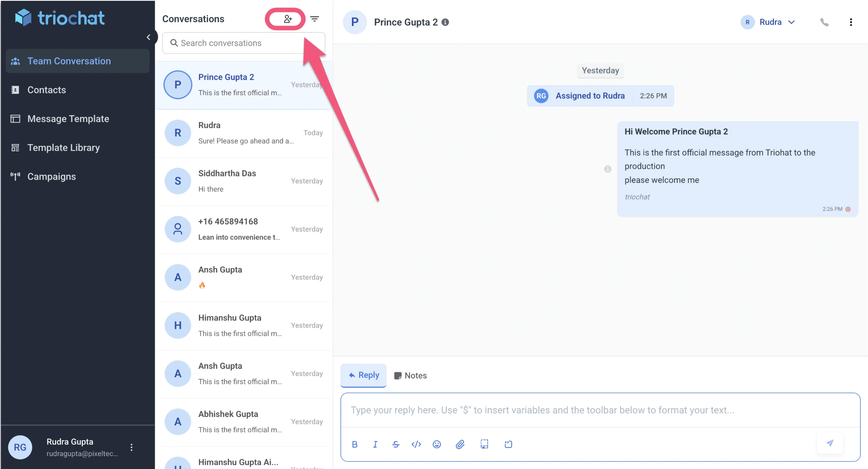Toggle strikethrough formatting in reply toolbar
868x469 pixels.
(396, 444)
